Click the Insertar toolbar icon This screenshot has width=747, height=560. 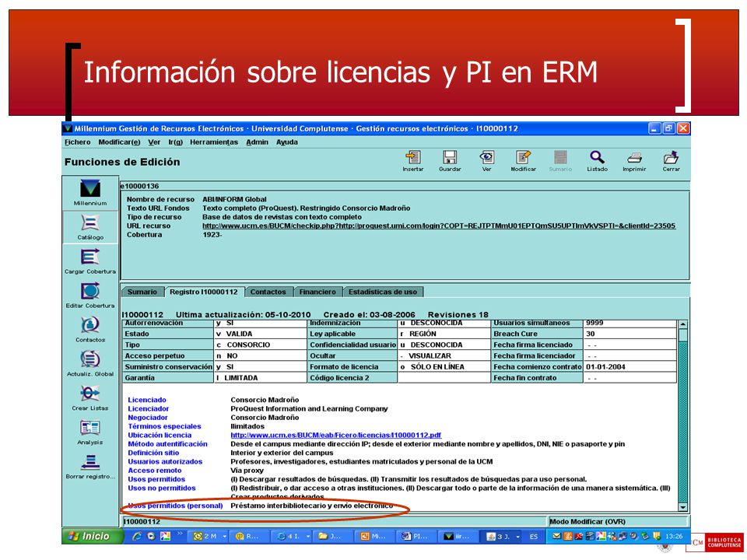[x=412, y=161]
